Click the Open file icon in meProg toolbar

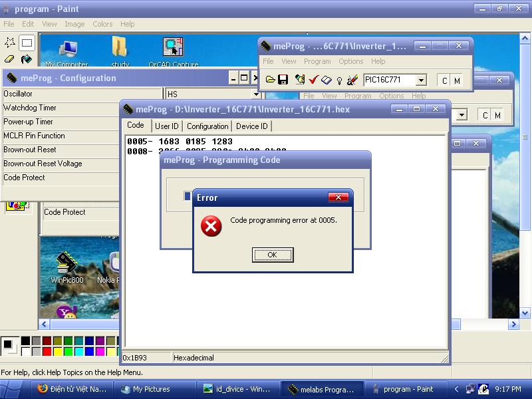point(271,80)
